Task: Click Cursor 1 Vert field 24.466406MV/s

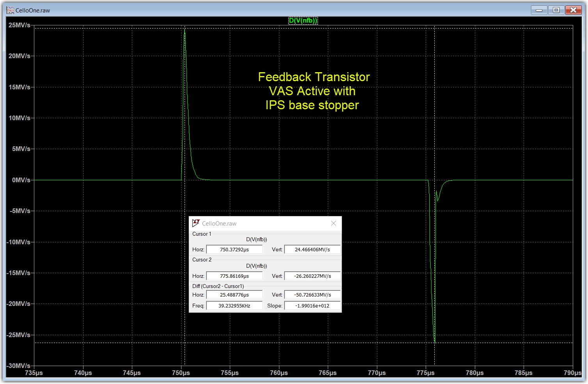Action: coord(312,249)
